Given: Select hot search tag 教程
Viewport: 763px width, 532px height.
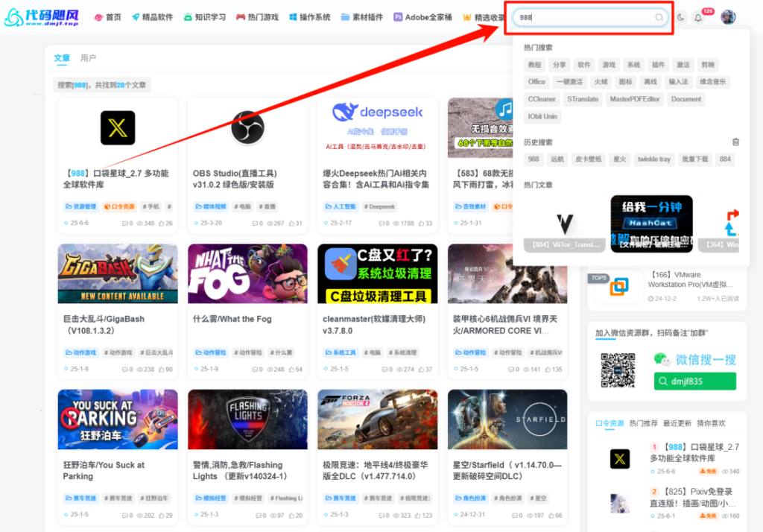Looking at the screenshot, I should pos(534,65).
